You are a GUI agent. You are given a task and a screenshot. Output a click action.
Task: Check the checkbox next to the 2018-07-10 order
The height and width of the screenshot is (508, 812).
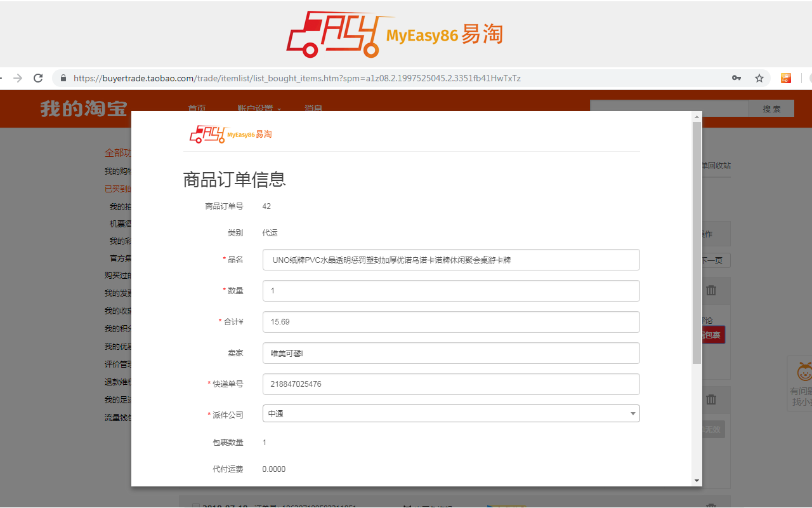196,505
